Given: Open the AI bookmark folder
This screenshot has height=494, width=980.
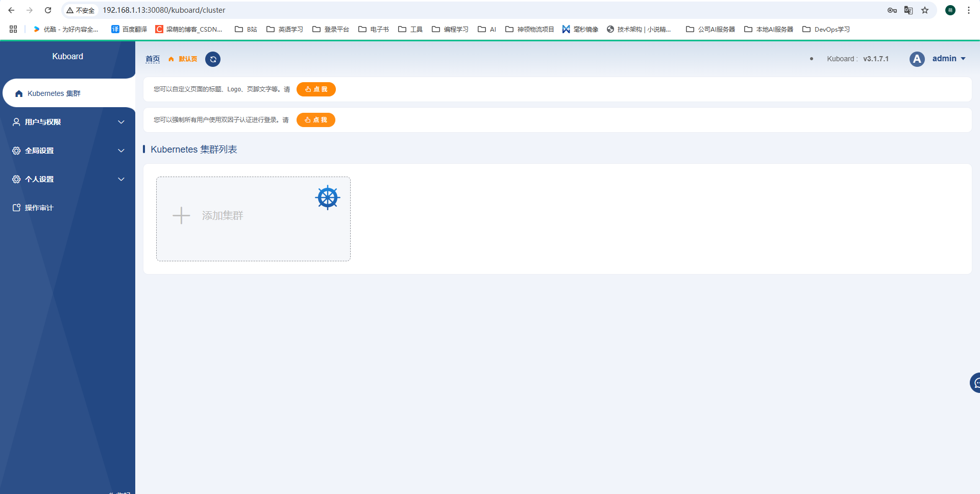Looking at the screenshot, I should pos(487,29).
